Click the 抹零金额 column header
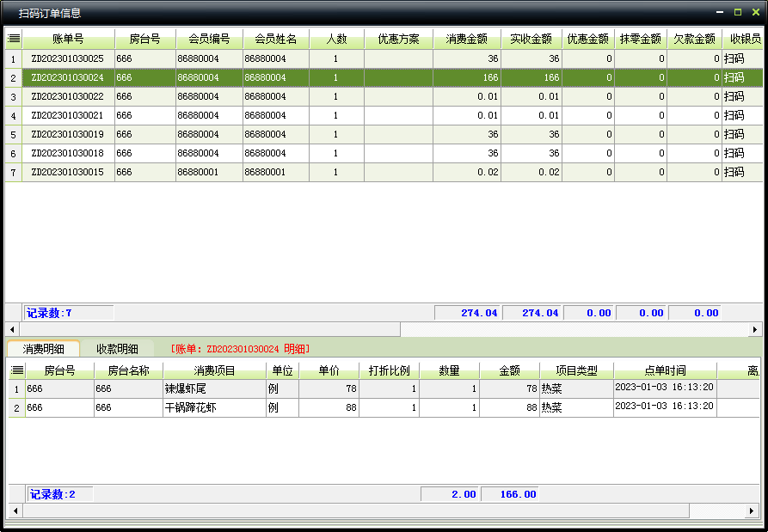 (x=641, y=39)
